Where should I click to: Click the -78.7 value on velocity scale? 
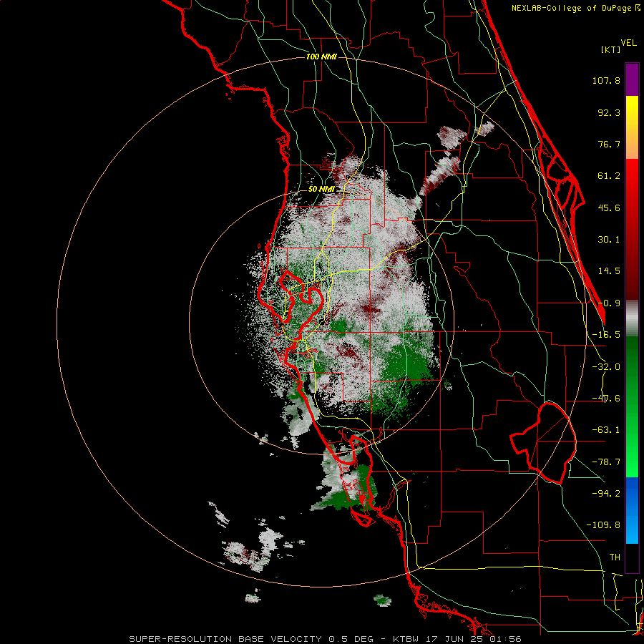tap(606, 462)
